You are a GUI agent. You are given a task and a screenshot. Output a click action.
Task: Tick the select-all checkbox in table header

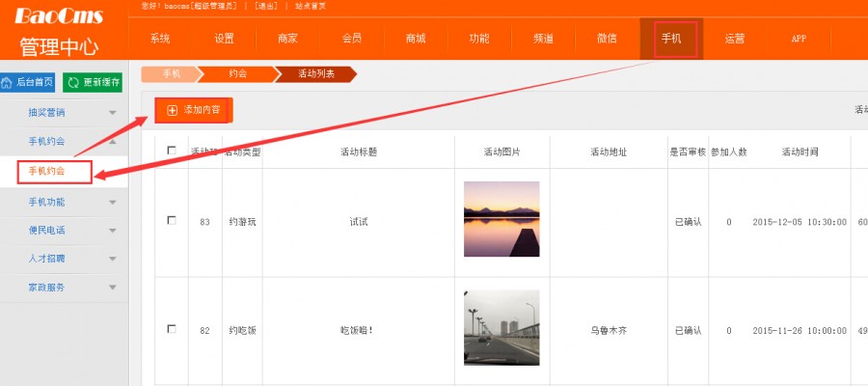172,151
